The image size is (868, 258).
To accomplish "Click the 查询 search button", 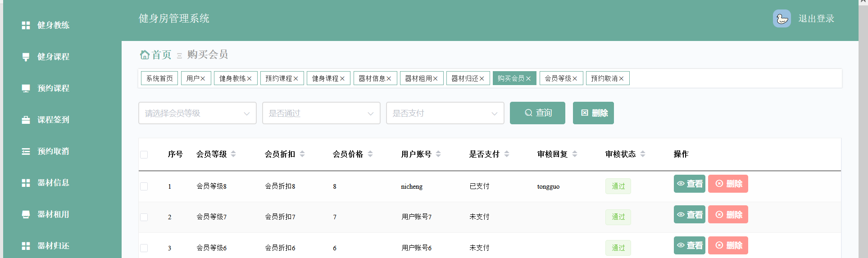I will 537,113.
